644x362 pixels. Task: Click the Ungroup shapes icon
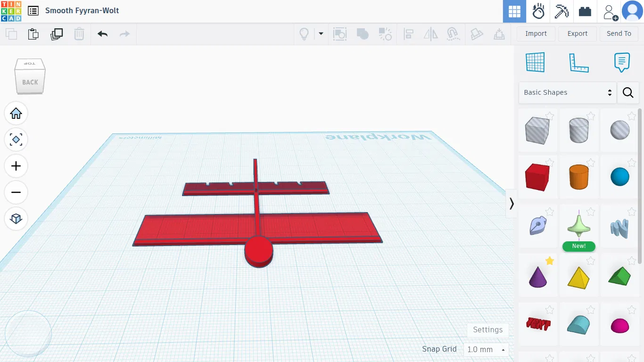[x=385, y=34]
